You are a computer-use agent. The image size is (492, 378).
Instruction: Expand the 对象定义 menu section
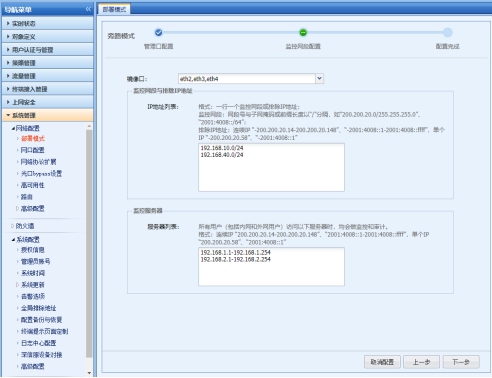tap(47, 37)
